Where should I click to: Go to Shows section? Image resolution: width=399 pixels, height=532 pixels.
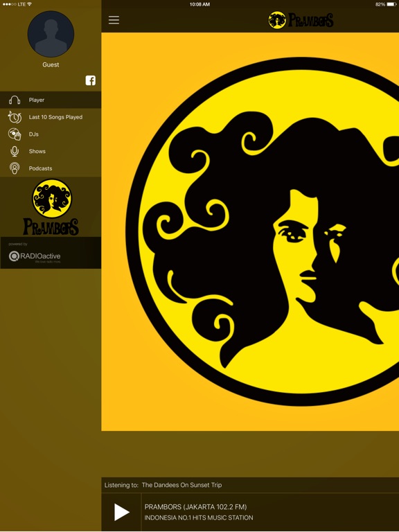pyautogui.click(x=51, y=151)
